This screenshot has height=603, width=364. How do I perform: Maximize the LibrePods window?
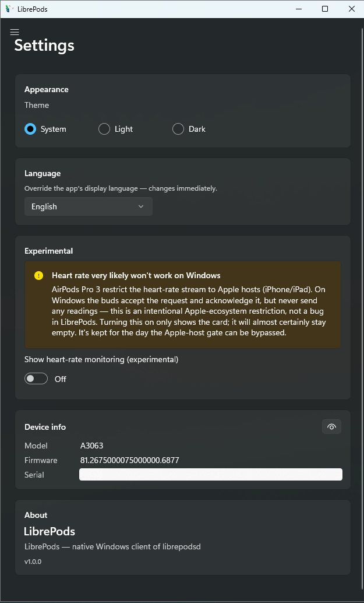(x=325, y=9)
